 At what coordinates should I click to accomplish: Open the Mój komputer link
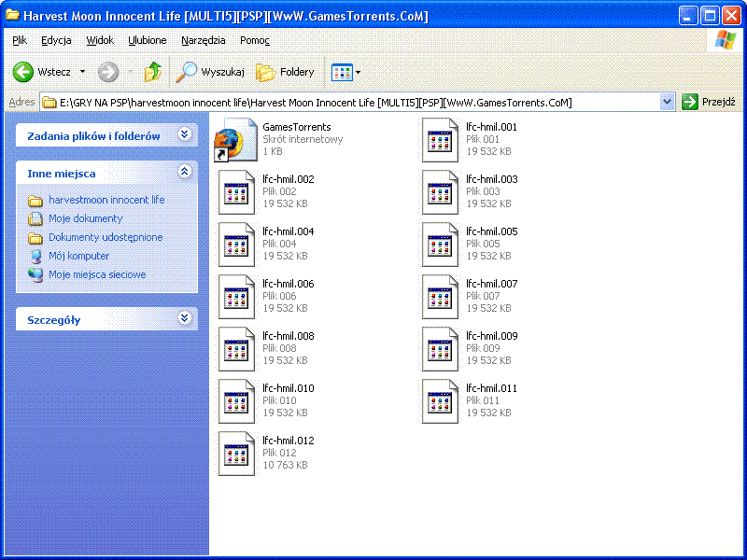click(78, 256)
